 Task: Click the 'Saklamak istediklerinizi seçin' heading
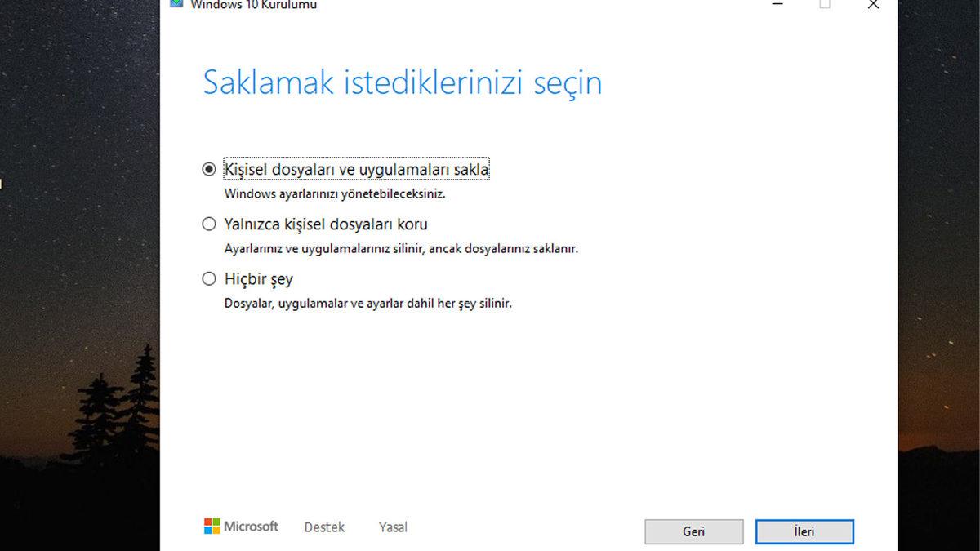[403, 82]
